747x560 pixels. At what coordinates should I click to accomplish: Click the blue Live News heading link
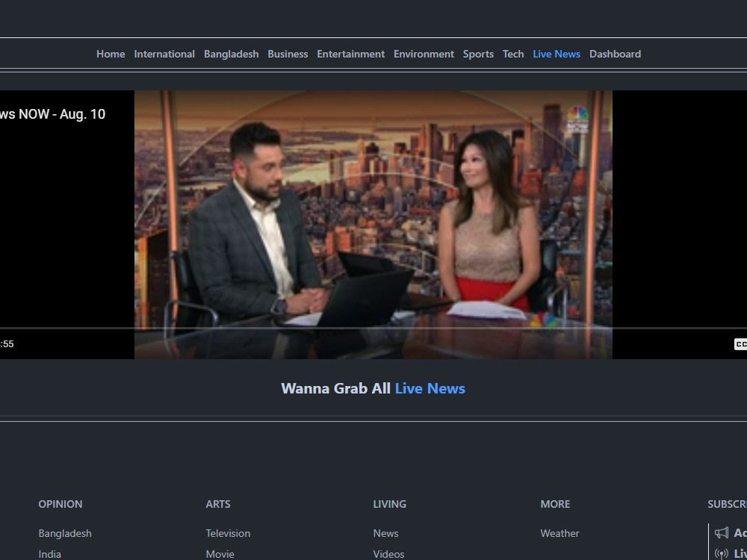tap(430, 388)
